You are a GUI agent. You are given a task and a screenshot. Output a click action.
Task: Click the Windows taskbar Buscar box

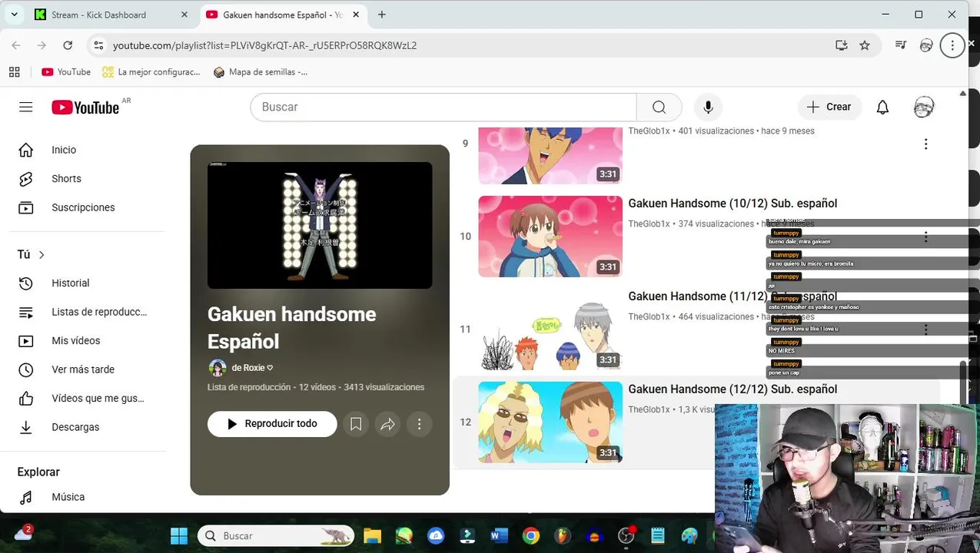276,536
